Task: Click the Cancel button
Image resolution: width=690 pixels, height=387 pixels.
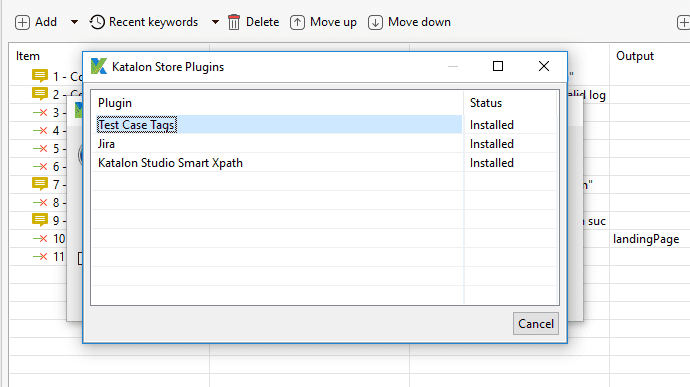Action: [x=536, y=324]
